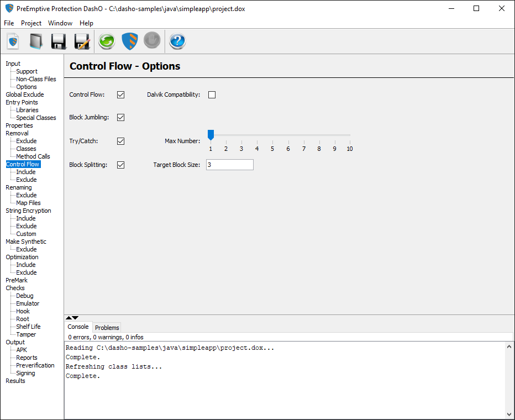Open the Help menu

[x=86, y=23]
